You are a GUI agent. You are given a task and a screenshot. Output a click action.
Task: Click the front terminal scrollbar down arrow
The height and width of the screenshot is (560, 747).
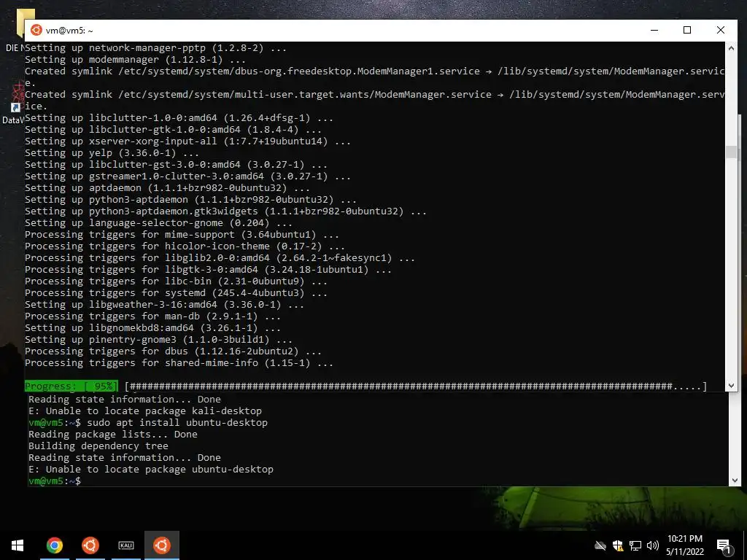(x=731, y=385)
